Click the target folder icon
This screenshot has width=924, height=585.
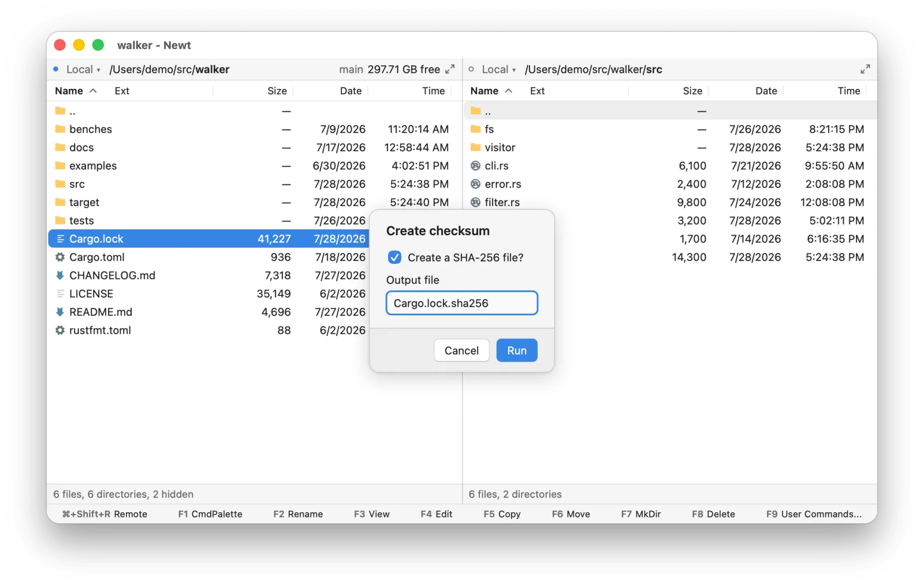[60, 202]
